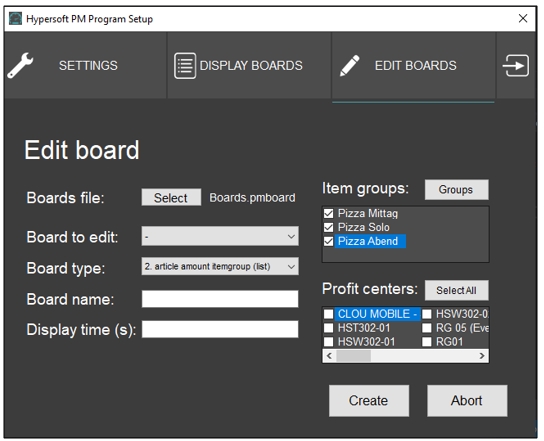Click the profit centers horizontal scrollbar thumb
544x441 pixels.
point(353,356)
